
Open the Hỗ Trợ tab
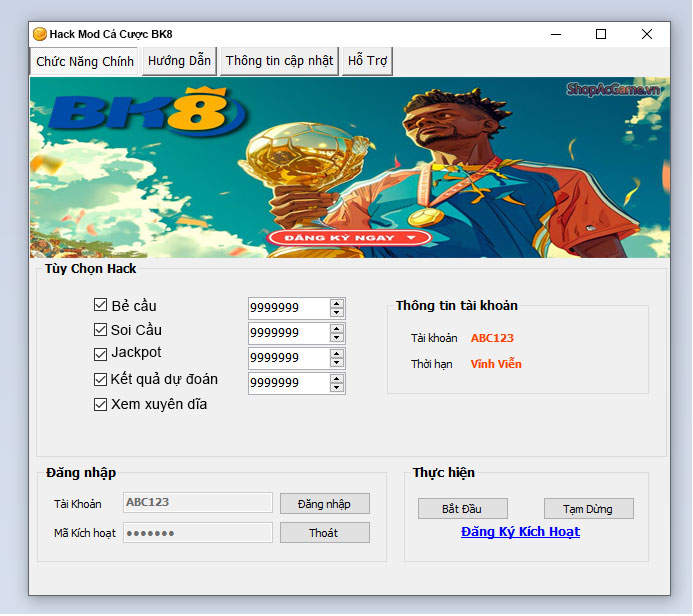click(367, 61)
